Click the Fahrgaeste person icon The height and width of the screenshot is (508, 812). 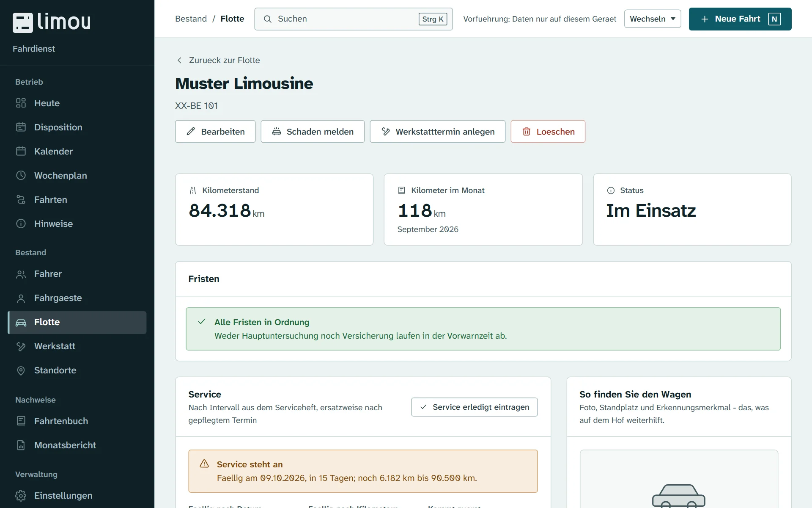pos(21,298)
